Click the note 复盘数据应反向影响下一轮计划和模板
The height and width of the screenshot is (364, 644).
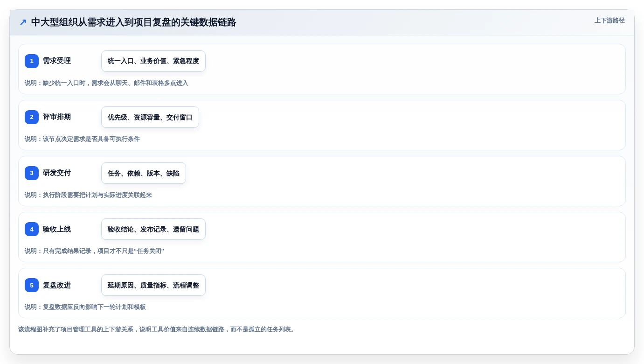tap(85, 307)
